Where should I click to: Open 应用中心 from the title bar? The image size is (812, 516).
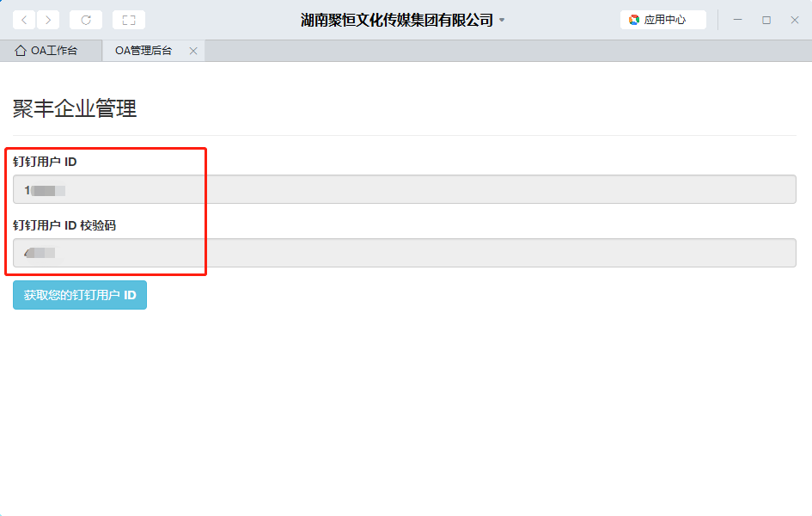click(x=663, y=20)
